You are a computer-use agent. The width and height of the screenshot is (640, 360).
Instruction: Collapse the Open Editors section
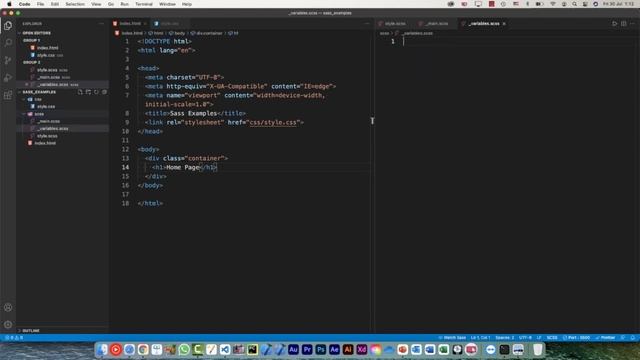(x=36, y=33)
